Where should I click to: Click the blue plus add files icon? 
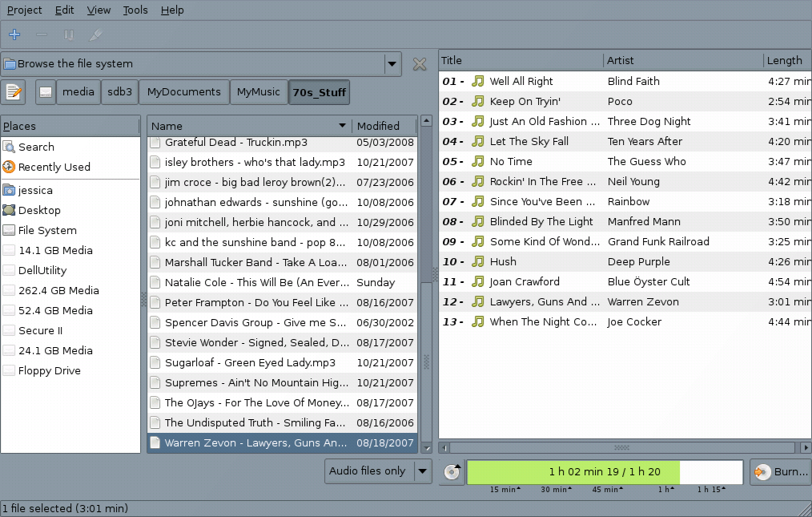point(14,34)
